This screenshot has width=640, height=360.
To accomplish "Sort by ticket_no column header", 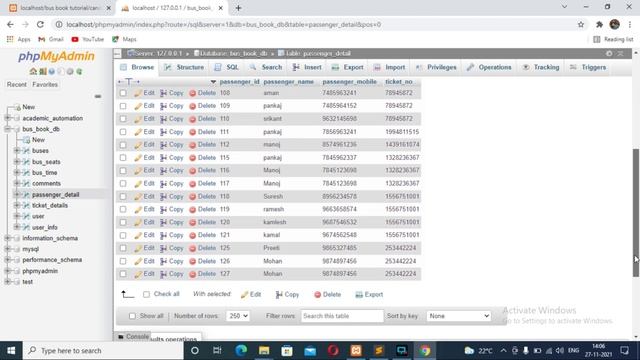I will click(x=399, y=82).
